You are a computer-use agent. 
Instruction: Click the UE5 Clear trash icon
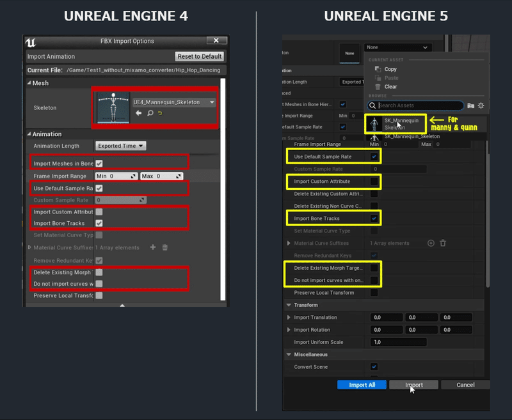pyautogui.click(x=378, y=87)
